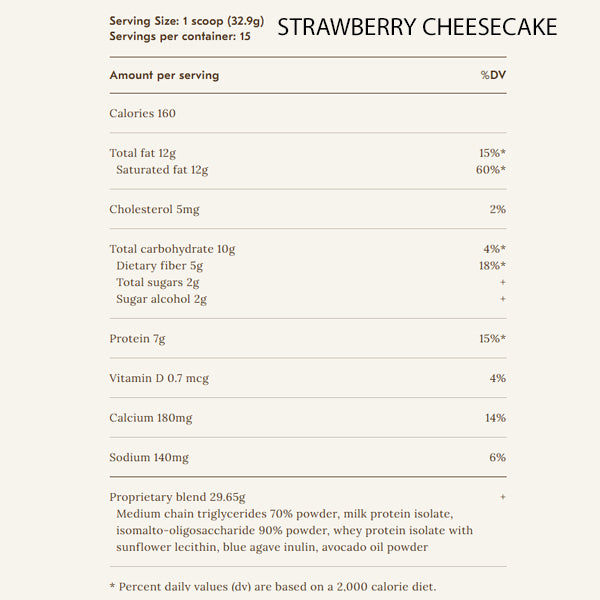Click the Total carbohydrate 10g label
Viewport: 600px width, 600px height.
[x=172, y=249]
